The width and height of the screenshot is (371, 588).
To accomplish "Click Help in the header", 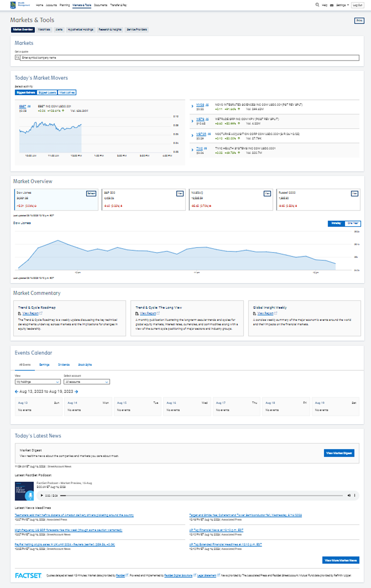I will [x=325, y=5].
